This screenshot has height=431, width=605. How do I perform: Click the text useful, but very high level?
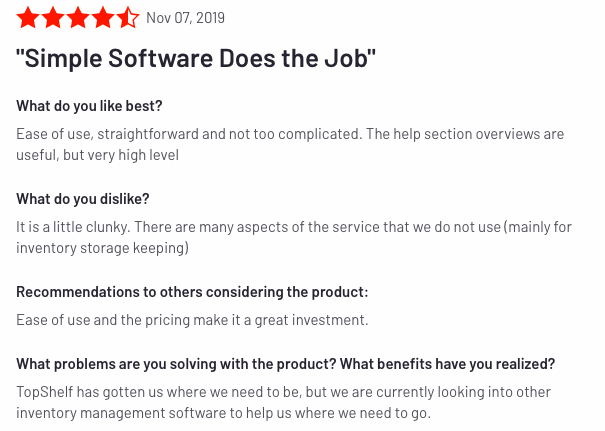[97, 155]
